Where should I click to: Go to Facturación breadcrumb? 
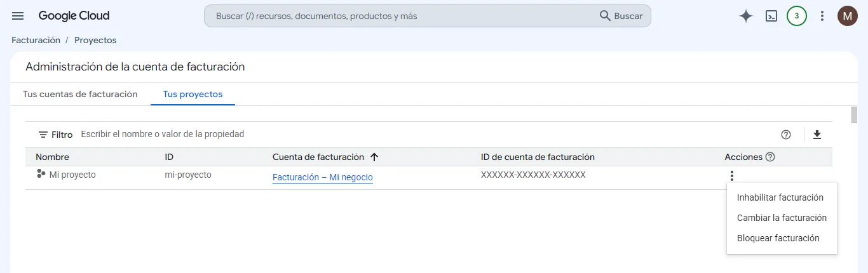coord(36,40)
